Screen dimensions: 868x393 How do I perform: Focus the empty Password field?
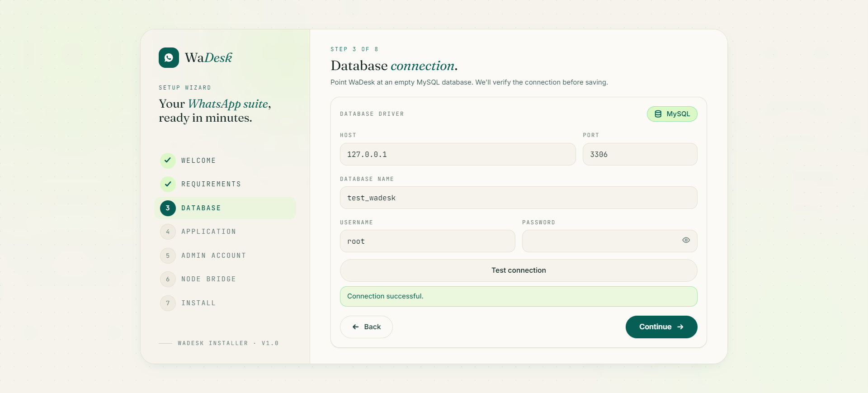[610, 241]
